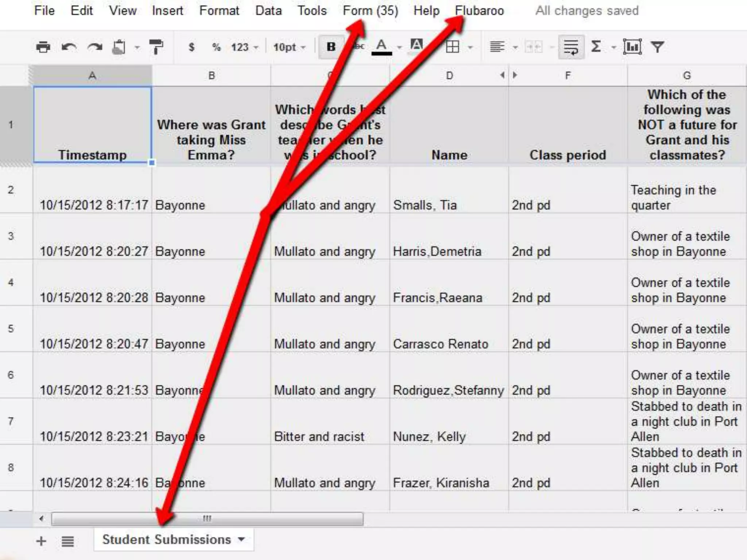Open the all sheets list button
This screenshot has height=560, width=747.
(67, 541)
